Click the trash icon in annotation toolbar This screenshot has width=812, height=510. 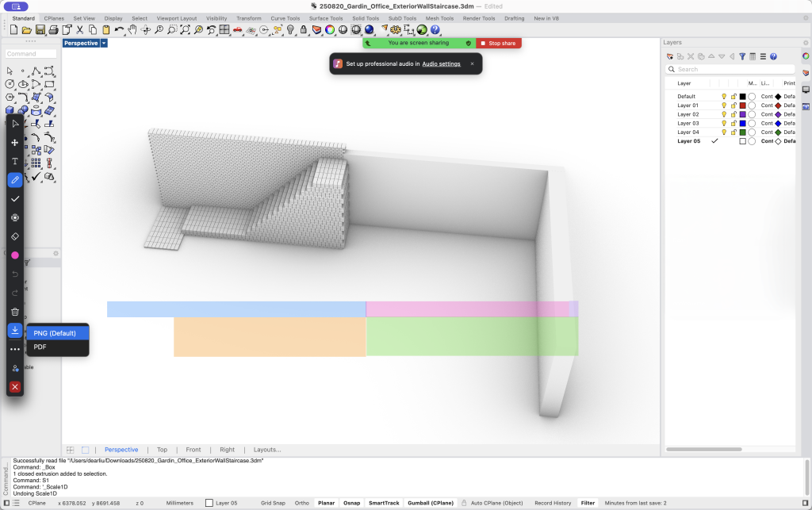14,312
